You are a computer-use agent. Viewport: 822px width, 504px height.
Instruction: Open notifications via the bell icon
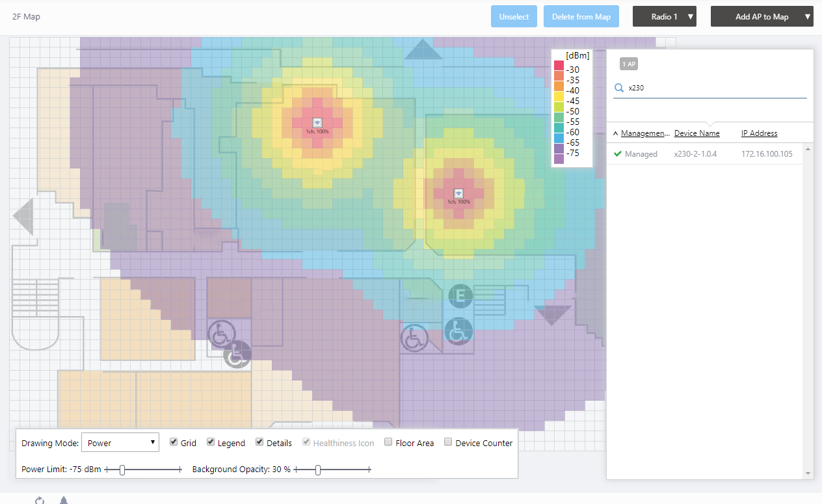click(64, 500)
